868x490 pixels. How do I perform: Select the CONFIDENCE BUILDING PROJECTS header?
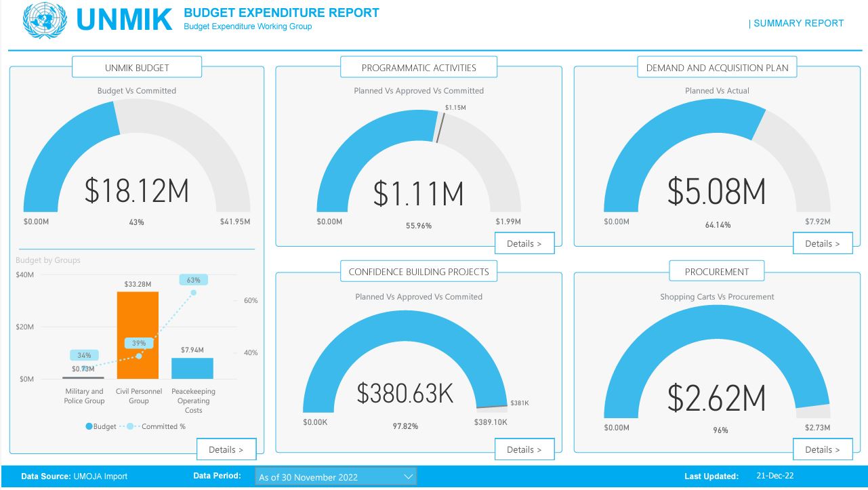(419, 272)
